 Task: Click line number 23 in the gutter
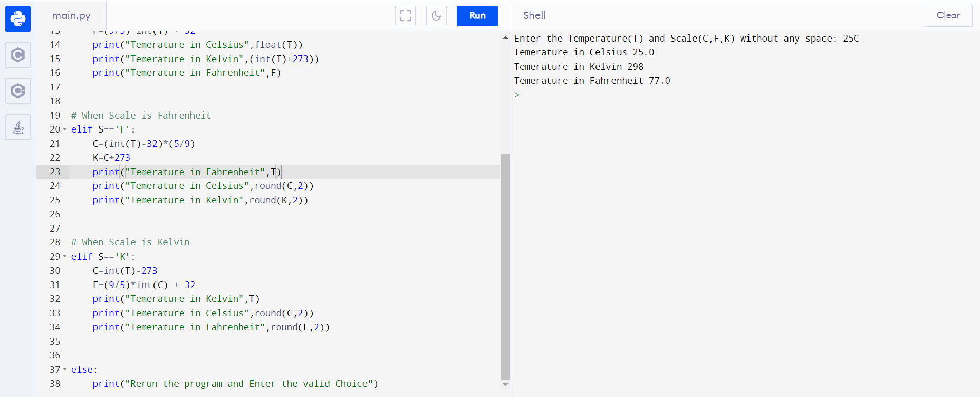pos(55,172)
